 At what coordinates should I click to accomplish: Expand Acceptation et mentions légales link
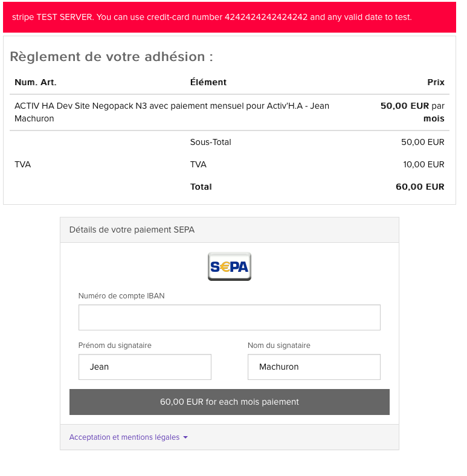(x=124, y=437)
